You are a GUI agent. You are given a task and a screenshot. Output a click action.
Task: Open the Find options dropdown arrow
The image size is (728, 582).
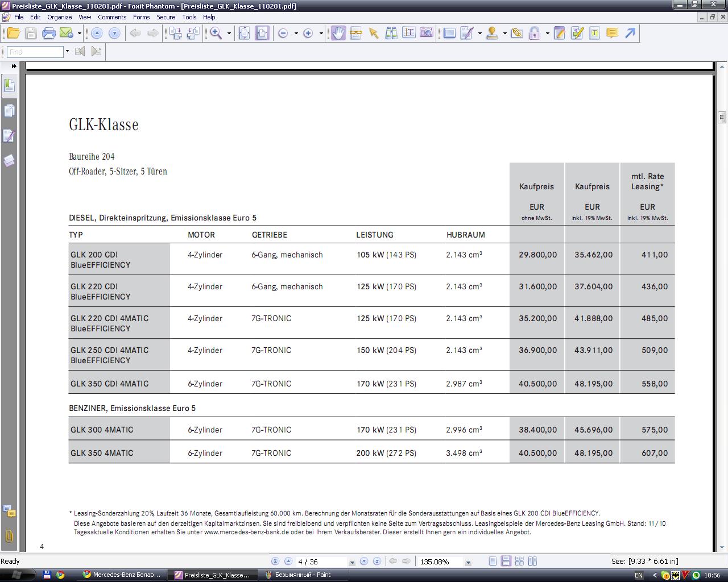point(67,52)
